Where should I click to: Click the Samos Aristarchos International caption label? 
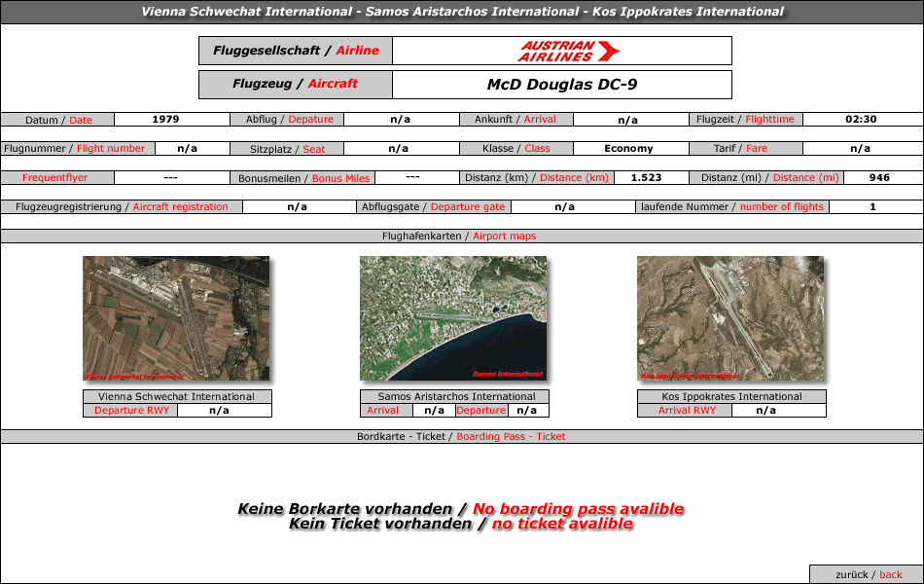pos(455,397)
